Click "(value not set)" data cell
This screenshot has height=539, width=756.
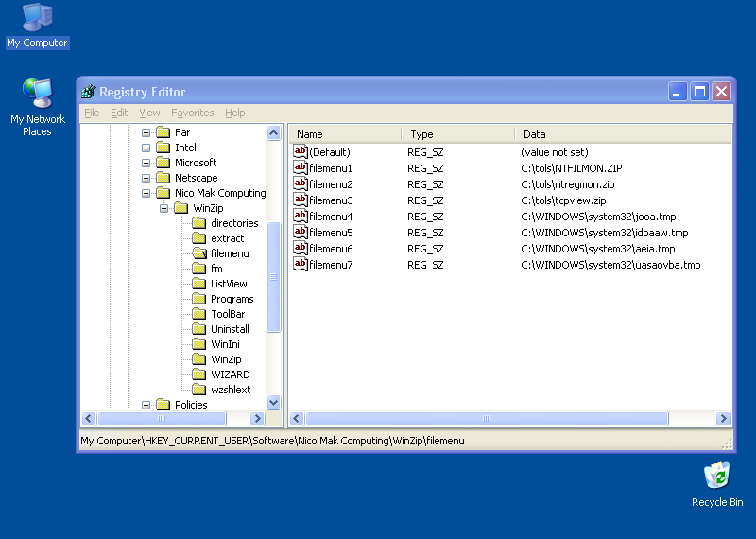[555, 152]
